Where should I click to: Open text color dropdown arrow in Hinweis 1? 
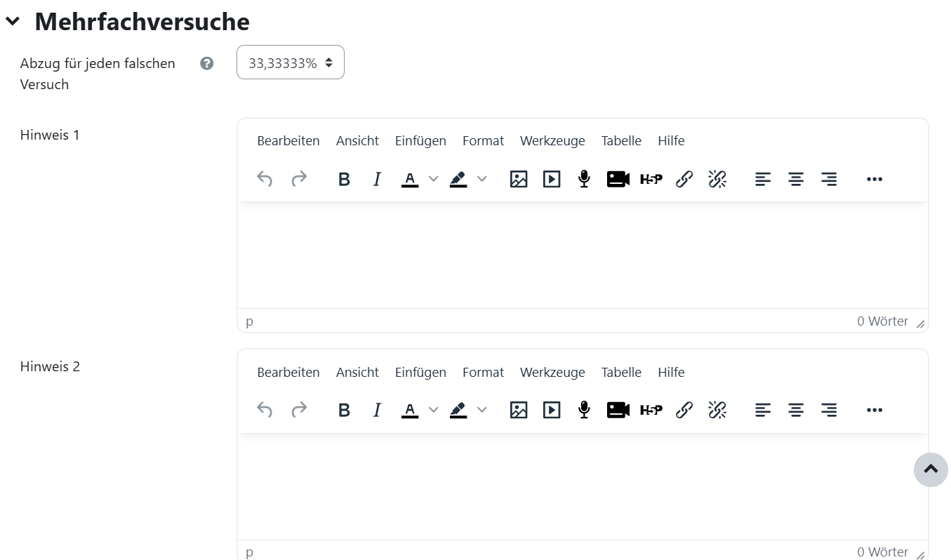433,180
